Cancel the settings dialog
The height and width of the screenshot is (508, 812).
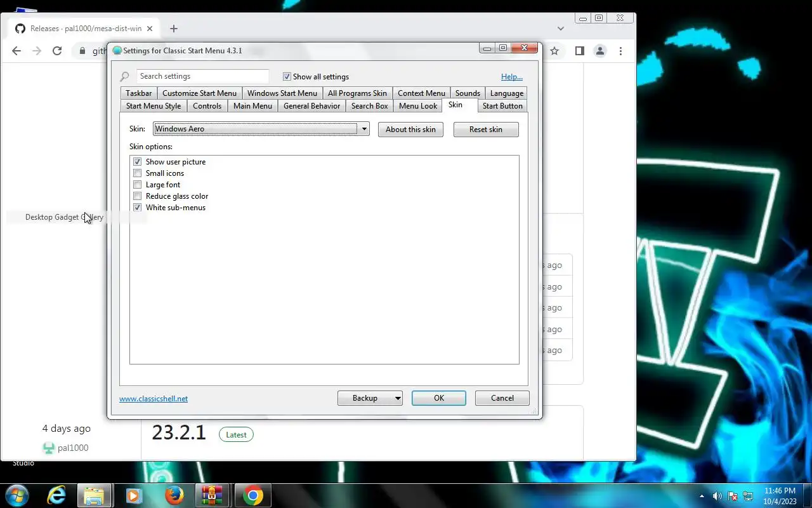point(502,398)
